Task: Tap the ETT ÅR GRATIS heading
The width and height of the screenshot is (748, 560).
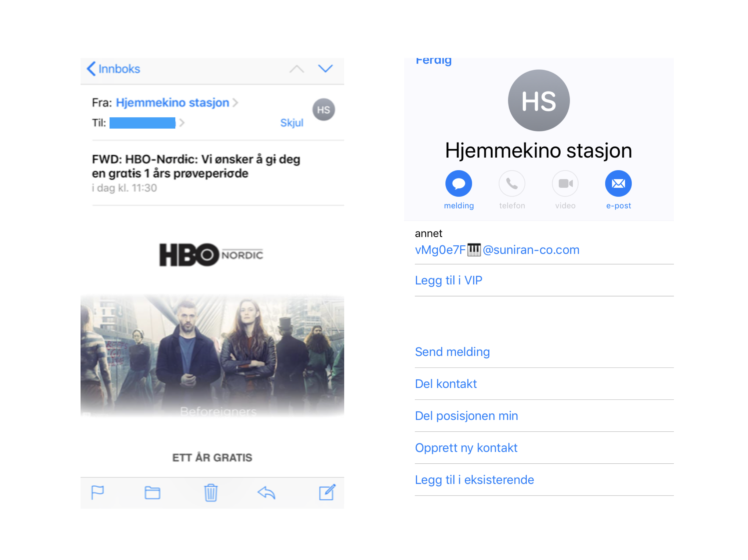Action: click(x=212, y=457)
